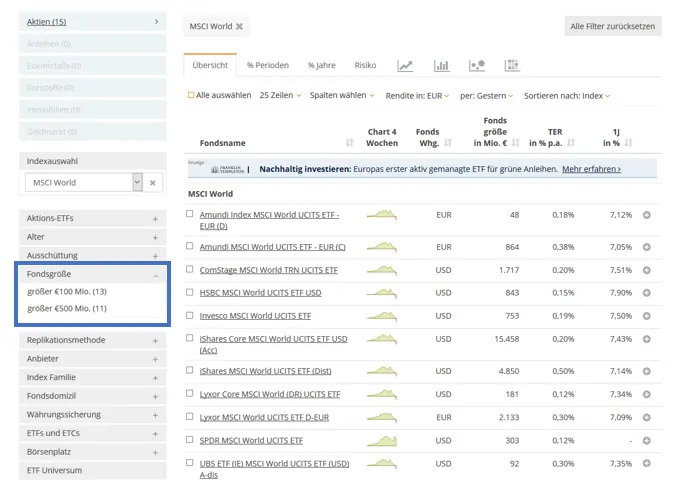Select checkbox for HSBC MSCI World ETF USD
Image resolution: width=681 pixels, height=491 pixels.
[189, 292]
